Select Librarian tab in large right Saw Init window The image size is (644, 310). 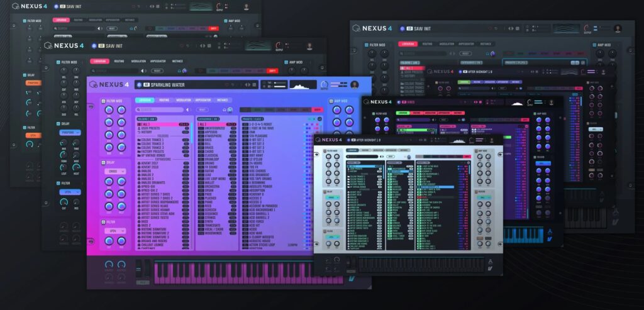(408, 44)
